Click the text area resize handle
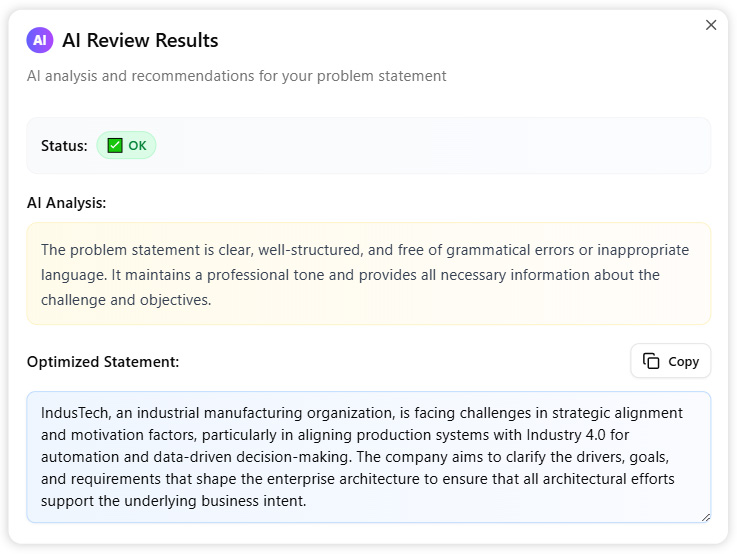This screenshot has height=554, width=737. (706, 517)
